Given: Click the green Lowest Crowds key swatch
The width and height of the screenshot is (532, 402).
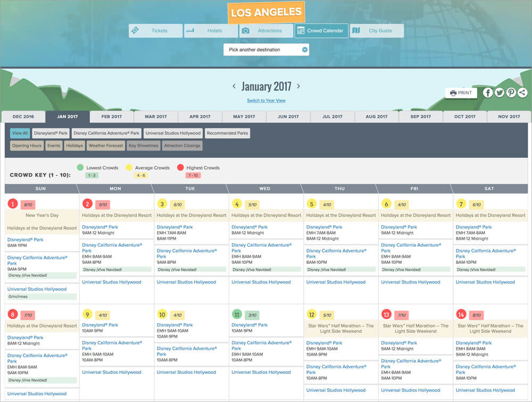Looking at the screenshot, I should pos(80,166).
